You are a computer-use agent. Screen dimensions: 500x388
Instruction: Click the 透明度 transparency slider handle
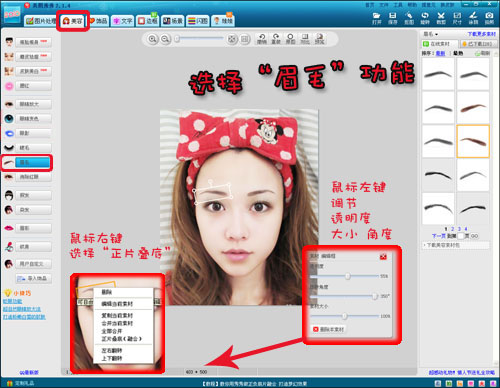348,276
